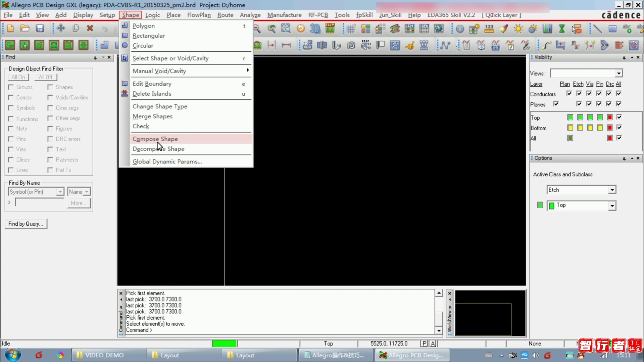Click the All On filter button

point(18,77)
